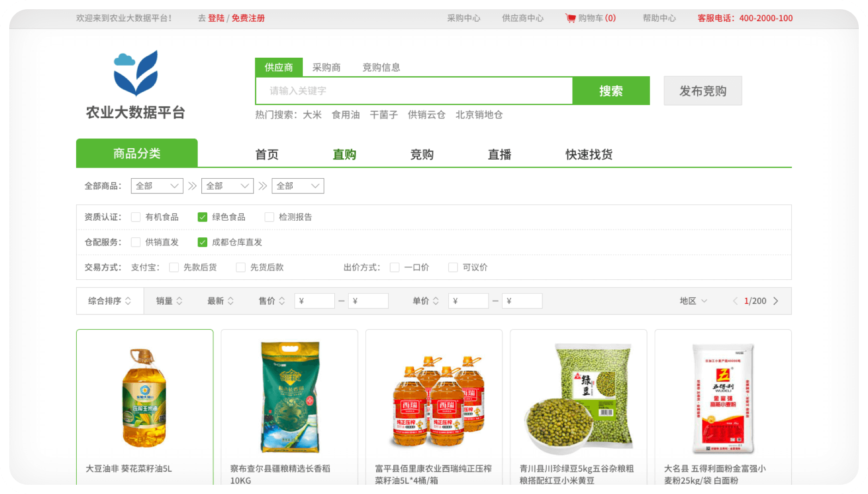
Task: Click the 发布竞购 button
Action: [703, 91]
